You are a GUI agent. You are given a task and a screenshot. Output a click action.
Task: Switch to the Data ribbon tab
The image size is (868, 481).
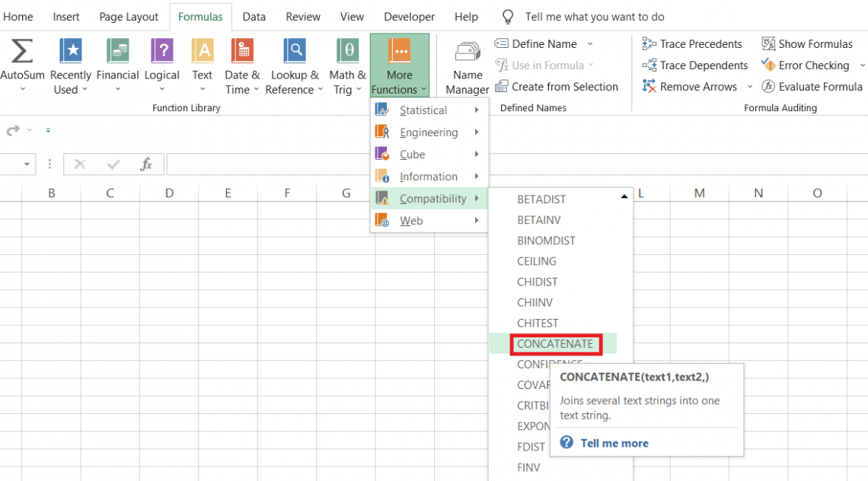point(254,16)
